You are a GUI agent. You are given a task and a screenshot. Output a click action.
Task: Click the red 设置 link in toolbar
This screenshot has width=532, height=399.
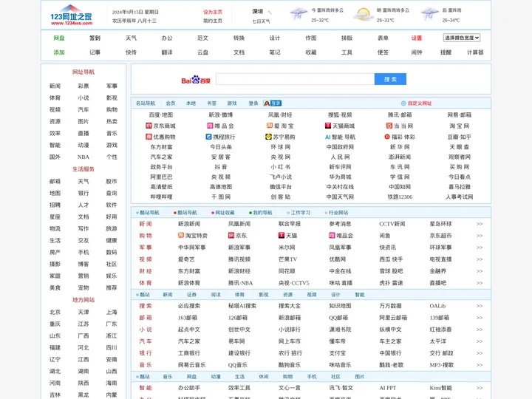[x=417, y=38]
